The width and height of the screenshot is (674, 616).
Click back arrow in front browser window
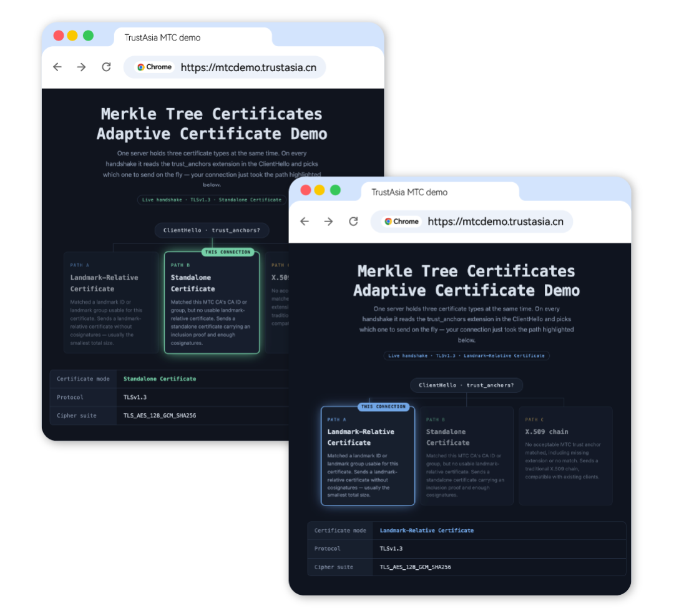tap(305, 222)
